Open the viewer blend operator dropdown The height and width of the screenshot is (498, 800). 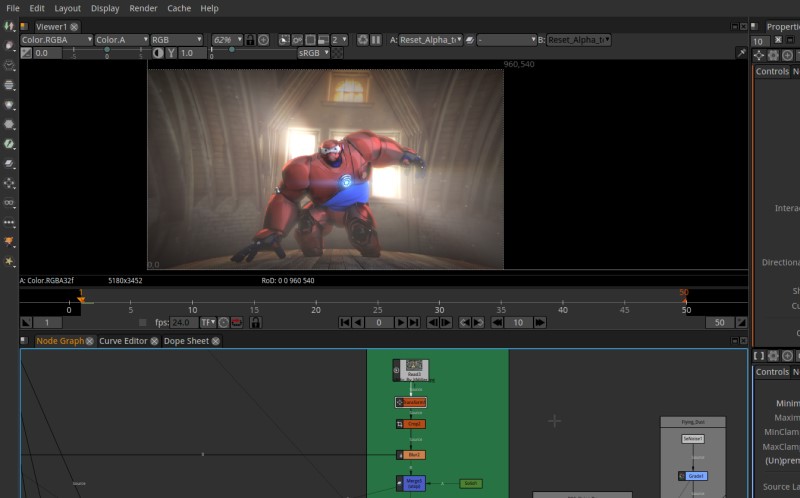(507, 40)
